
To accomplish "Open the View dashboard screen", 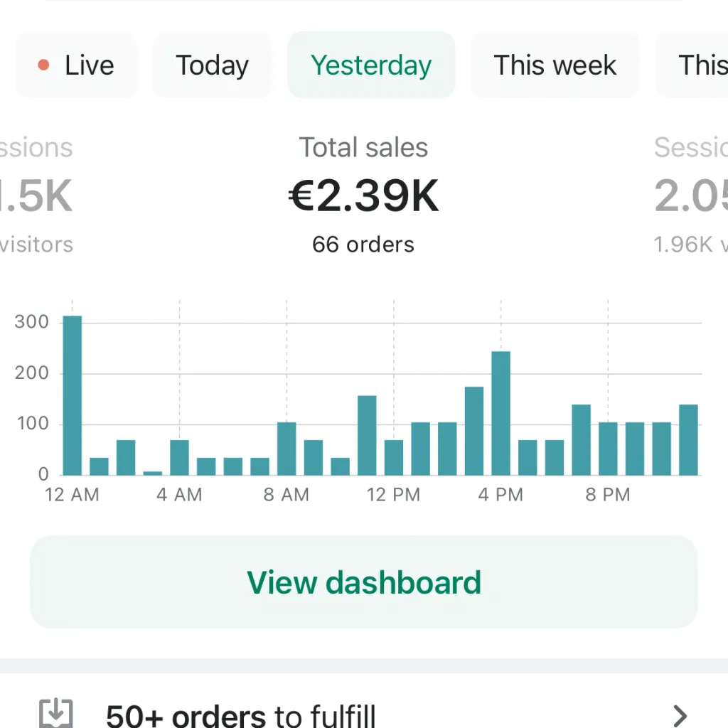I will (x=363, y=582).
